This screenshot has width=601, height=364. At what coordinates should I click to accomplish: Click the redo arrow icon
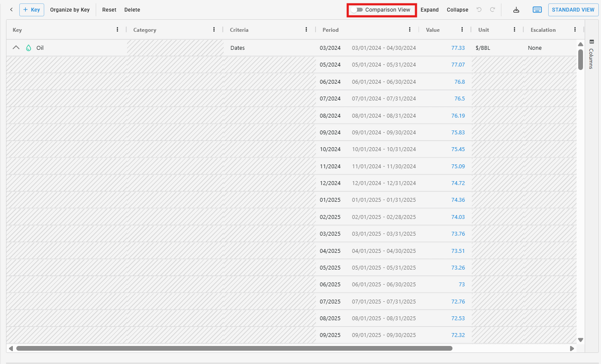[492, 9]
